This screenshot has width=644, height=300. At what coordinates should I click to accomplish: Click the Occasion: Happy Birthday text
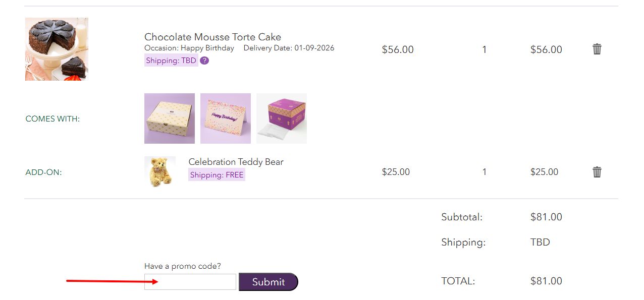(189, 48)
